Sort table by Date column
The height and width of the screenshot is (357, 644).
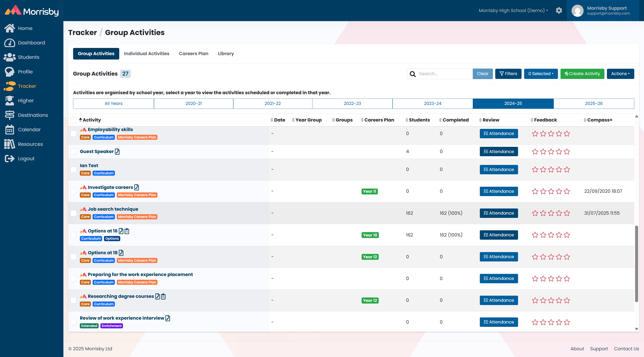coord(278,120)
